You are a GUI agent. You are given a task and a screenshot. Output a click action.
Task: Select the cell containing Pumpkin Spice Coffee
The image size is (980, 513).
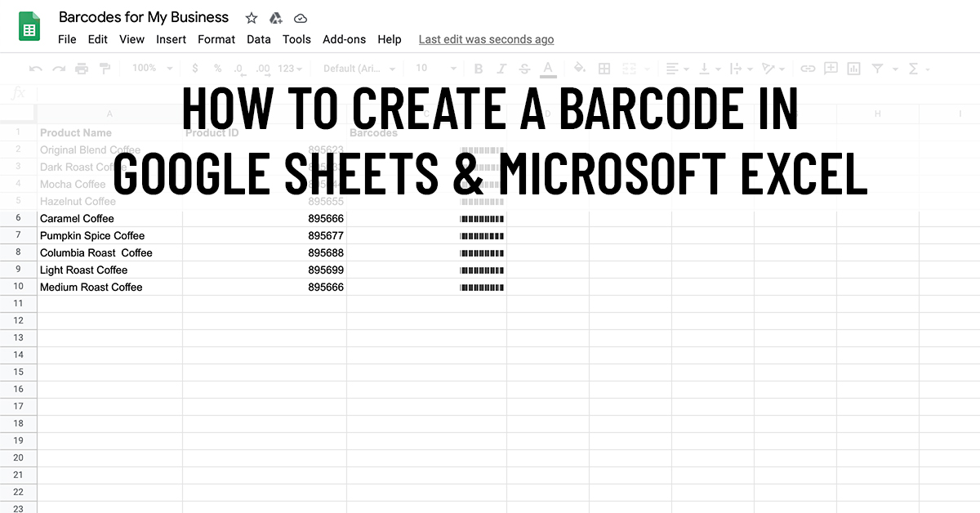pyautogui.click(x=91, y=235)
